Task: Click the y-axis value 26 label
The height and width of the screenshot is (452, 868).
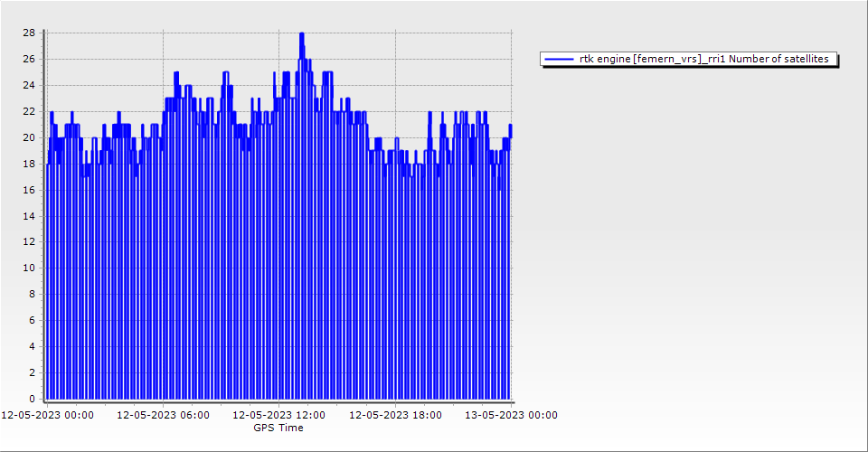Action: coord(29,60)
